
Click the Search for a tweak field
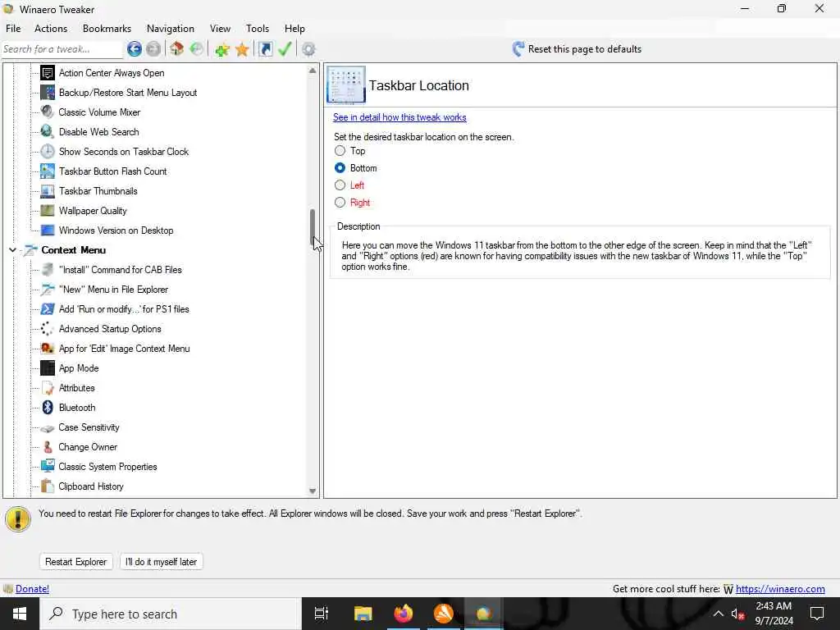click(62, 49)
